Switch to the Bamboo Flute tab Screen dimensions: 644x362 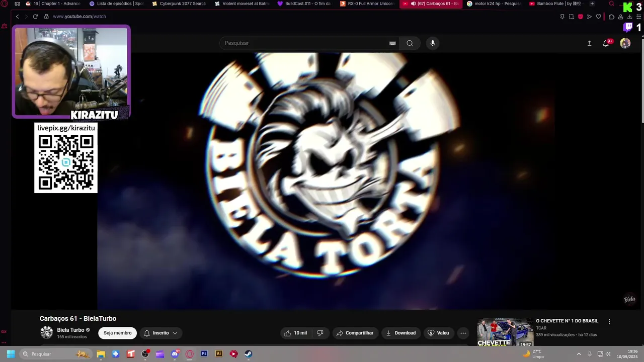click(x=556, y=4)
